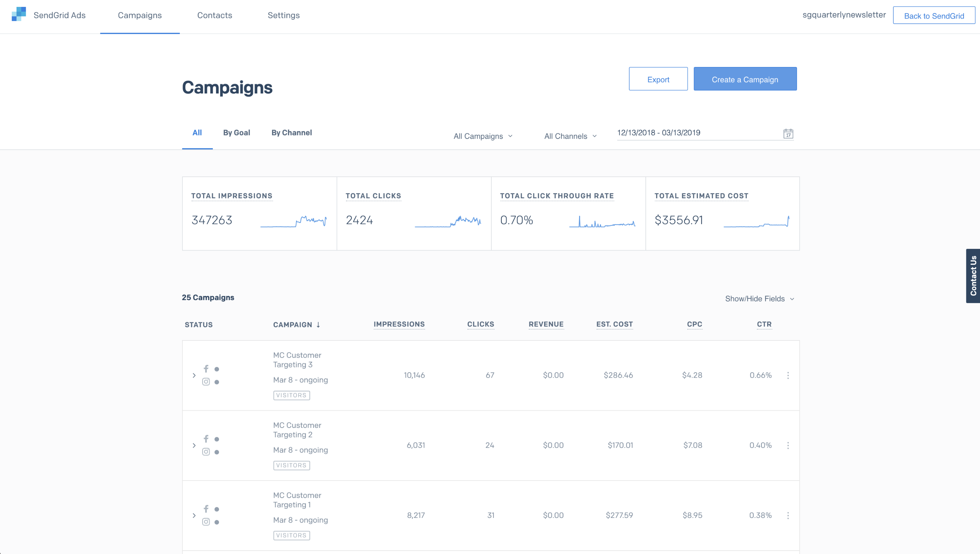Click the Back to SendGrid button
The height and width of the screenshot is (554, 980).
point(934,15)
